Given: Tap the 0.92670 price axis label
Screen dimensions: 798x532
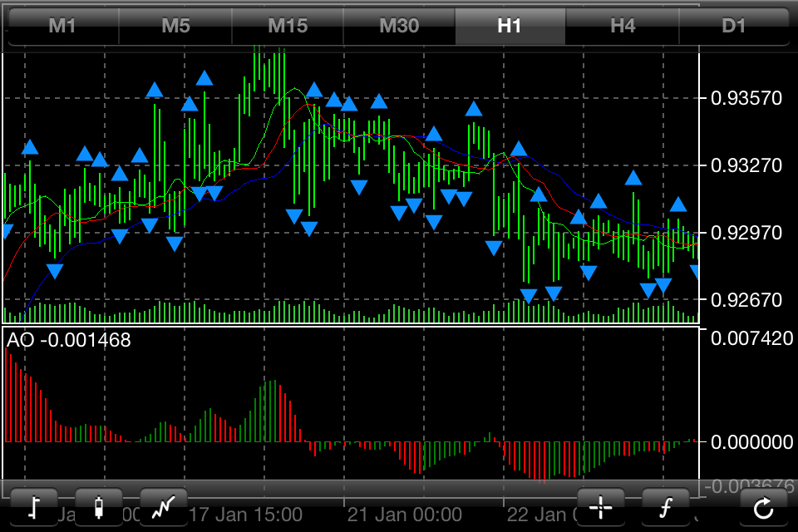Looking at the screenshot, I should [x=747, y=299].
